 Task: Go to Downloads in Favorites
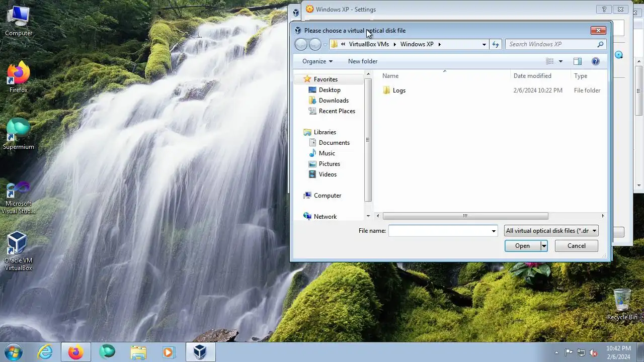tap(334, 101)
